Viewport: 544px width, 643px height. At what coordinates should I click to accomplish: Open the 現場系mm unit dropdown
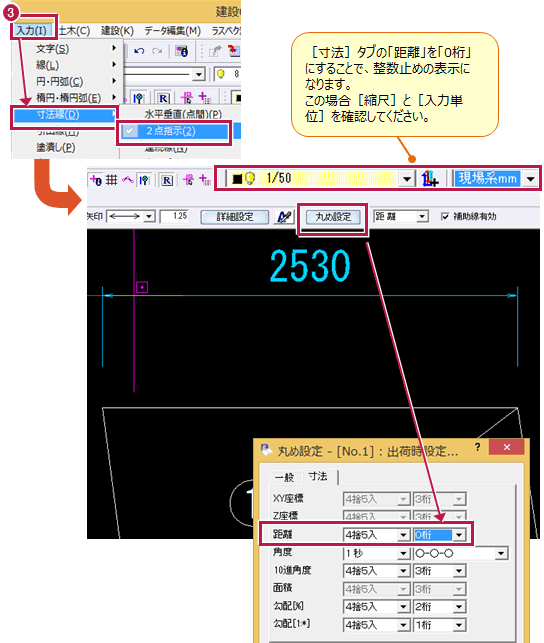click(530, 179)
